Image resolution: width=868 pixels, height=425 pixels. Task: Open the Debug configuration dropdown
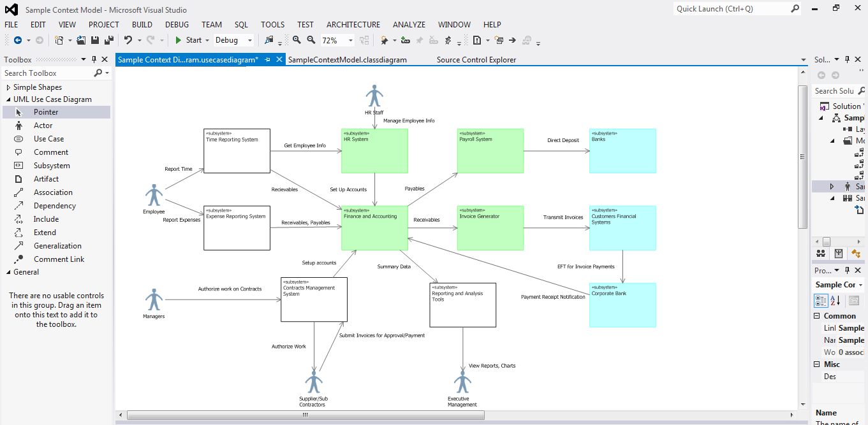click(x=233, y=40)
